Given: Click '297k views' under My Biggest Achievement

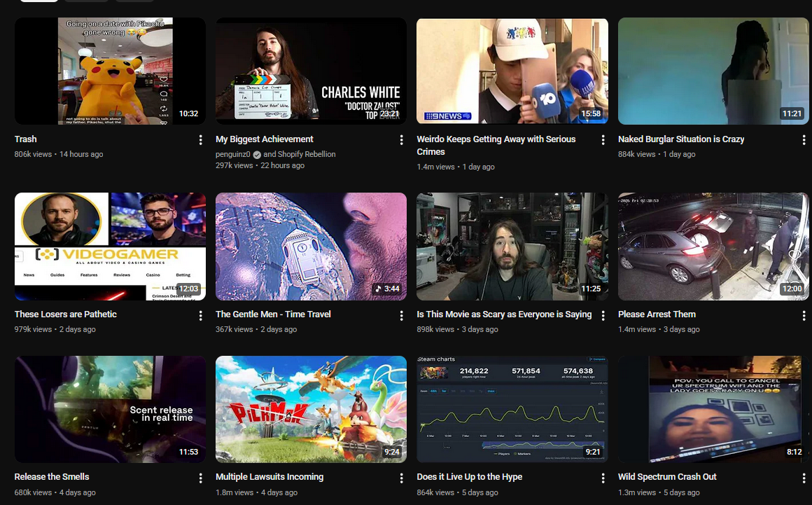Looking at the screenshot, I should pos(234,166).
